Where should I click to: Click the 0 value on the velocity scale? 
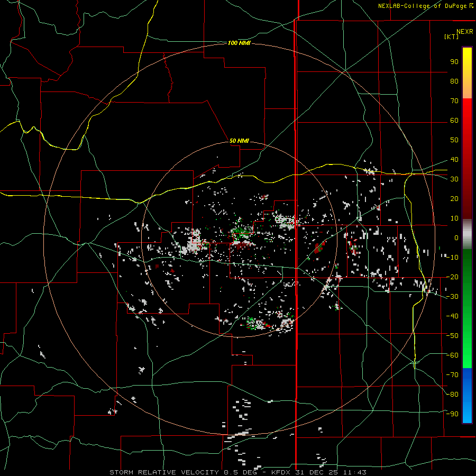456,238
